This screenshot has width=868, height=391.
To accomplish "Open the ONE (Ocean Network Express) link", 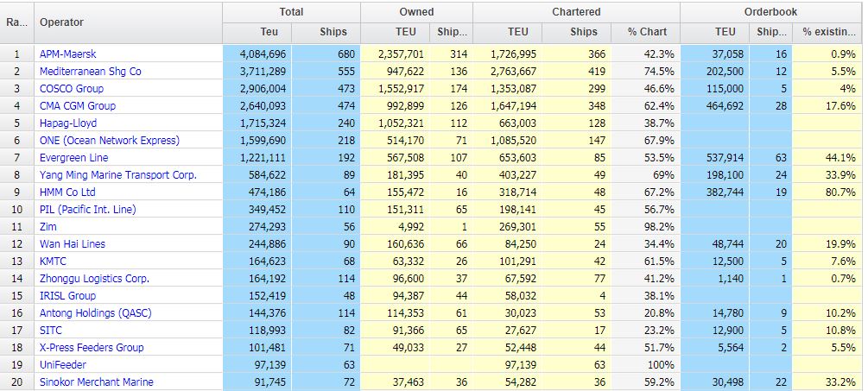I will 110,141.
